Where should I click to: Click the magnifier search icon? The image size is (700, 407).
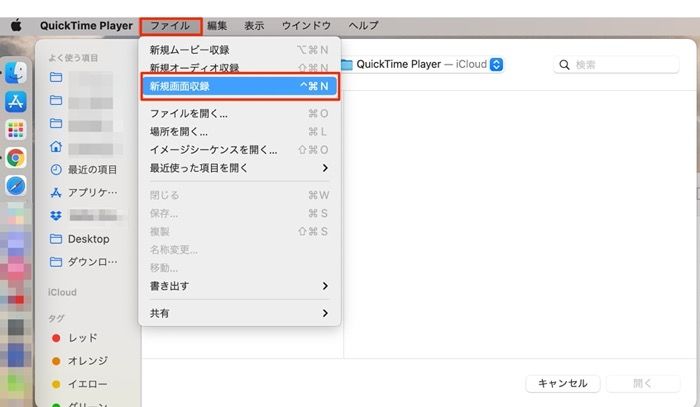click(564, 65)
